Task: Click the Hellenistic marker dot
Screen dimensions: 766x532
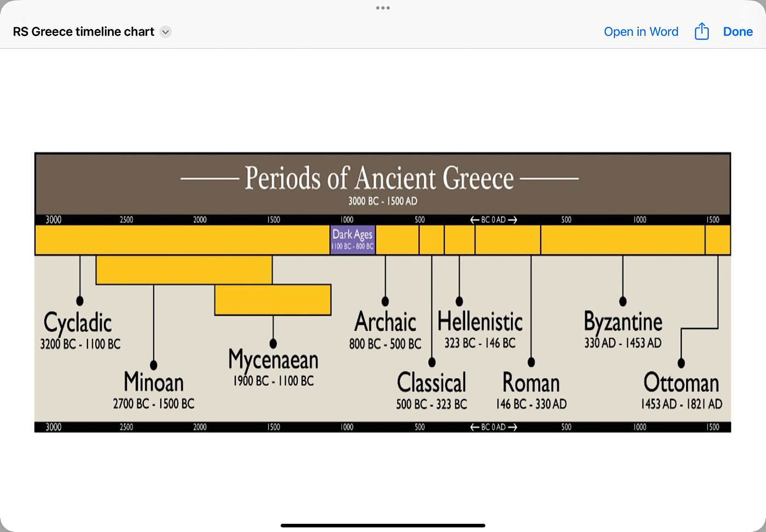Action: (459, 301)
